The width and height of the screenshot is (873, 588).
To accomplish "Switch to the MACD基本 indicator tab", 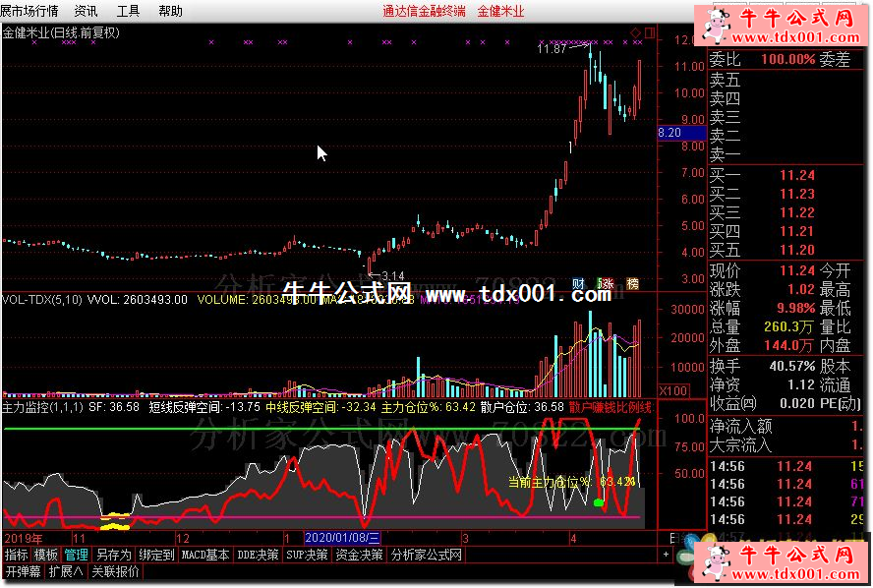I will point(205,555).
